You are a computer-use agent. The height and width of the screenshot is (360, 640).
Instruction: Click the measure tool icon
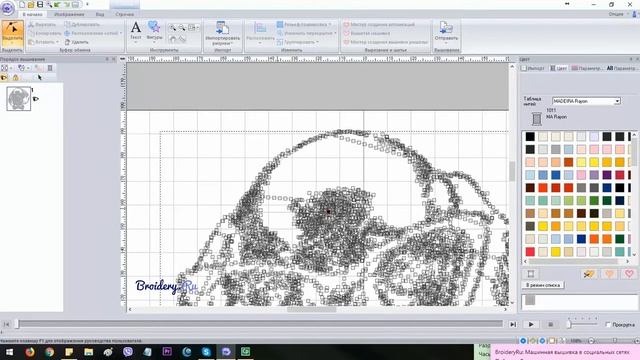pos(182,39)
